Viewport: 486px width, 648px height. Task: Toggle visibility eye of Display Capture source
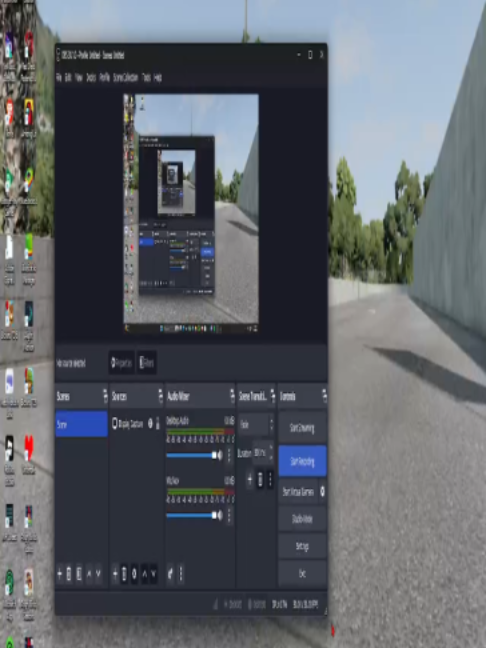pyautogui.click(x=150, y=423)
